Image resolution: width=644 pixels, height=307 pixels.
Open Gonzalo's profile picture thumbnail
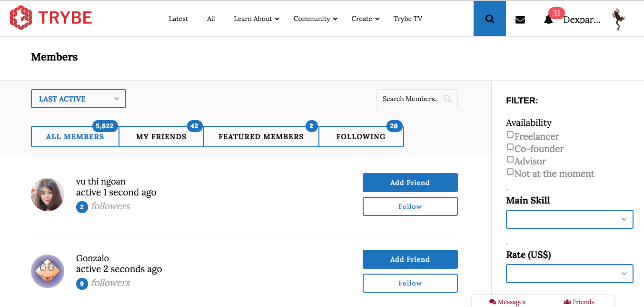48,271
